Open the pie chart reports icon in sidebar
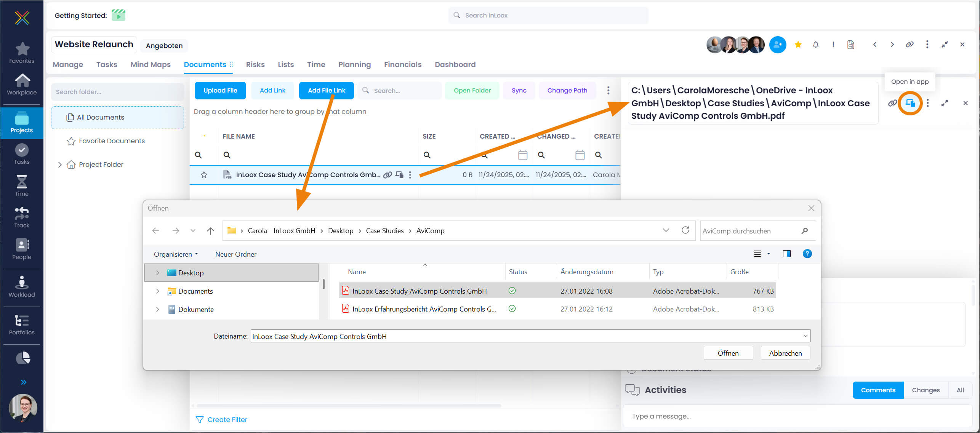This screenshot has width=980, height=433. point(22,358)
